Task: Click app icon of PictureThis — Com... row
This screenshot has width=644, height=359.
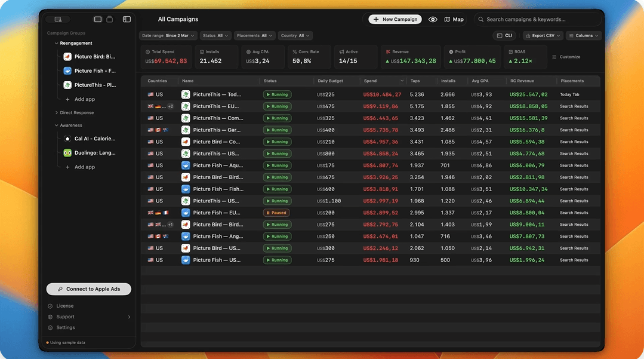Action: tap(186, 118)
